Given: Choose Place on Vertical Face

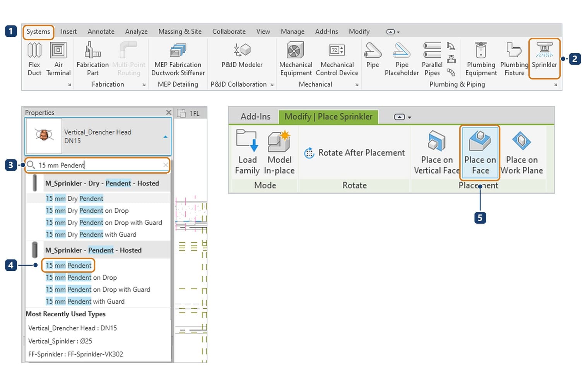Looking at the screenshot, I should pos(437,152).
